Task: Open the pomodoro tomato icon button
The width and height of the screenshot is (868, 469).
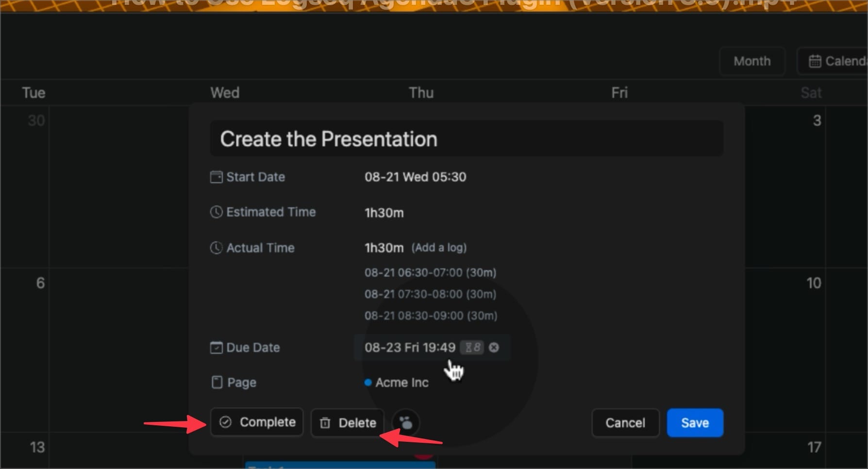Action: click(406, 423)
